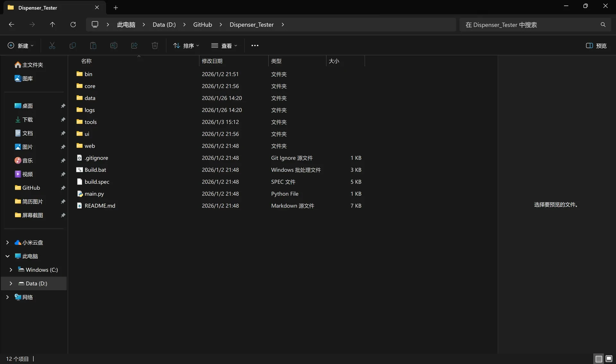Switch to large thumbnails view icon in status bar

point(609,359)
